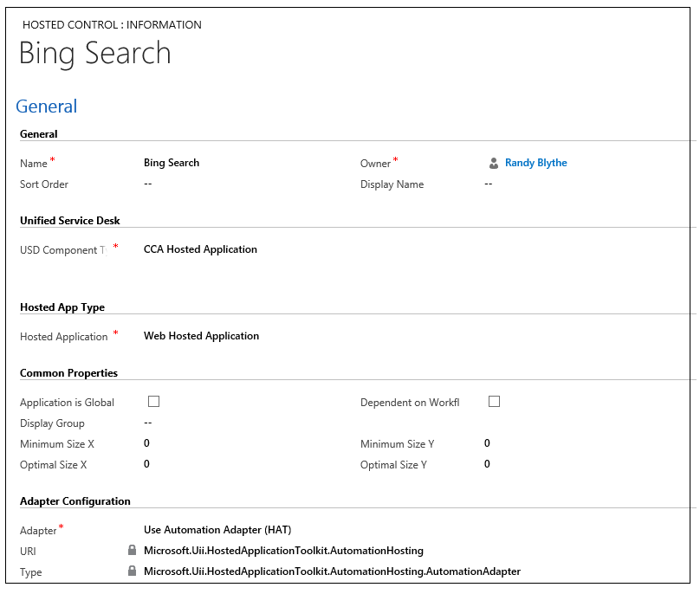Click the person icon beside Randy Blythe
The height and width of the screenshot is (594, 700).
pos(493,162)
